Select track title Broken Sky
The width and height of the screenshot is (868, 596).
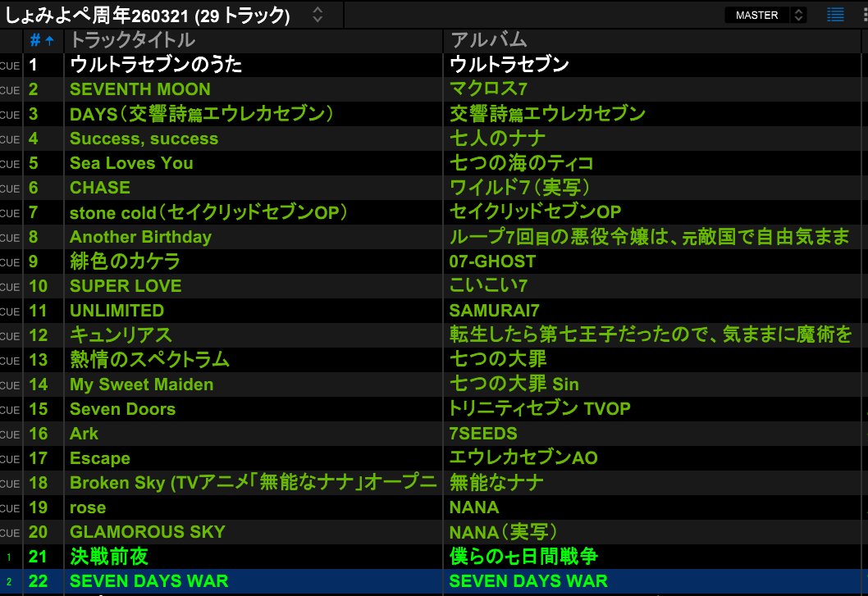pos(253,483)
